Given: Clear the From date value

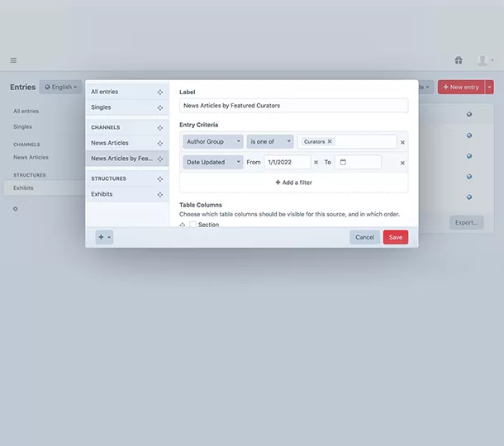Looking at the screenshot, I should (316, 163).
